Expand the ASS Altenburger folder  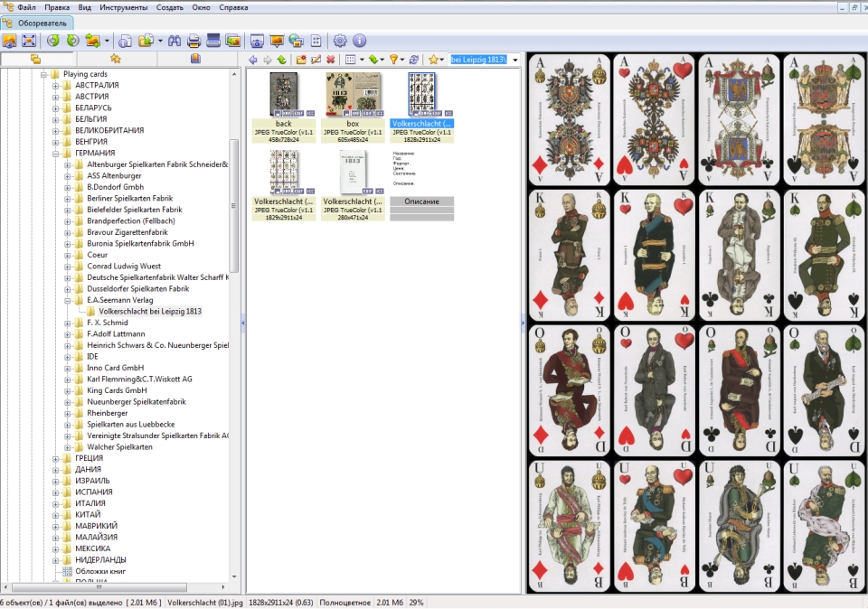click(67, 176)
